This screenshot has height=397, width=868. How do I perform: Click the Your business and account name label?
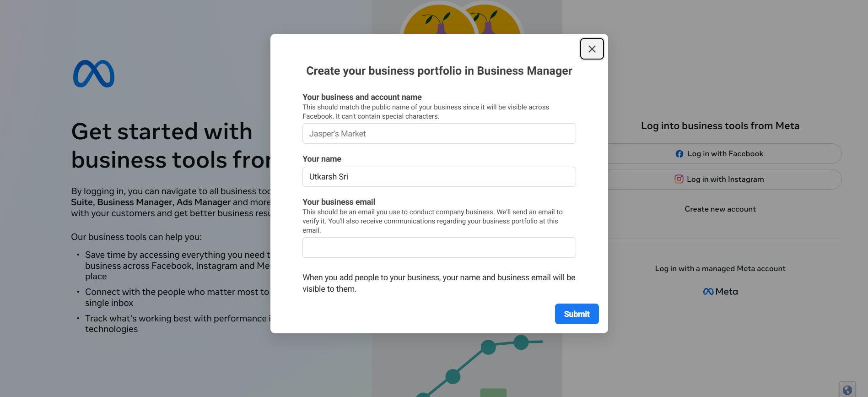point(362,97)
